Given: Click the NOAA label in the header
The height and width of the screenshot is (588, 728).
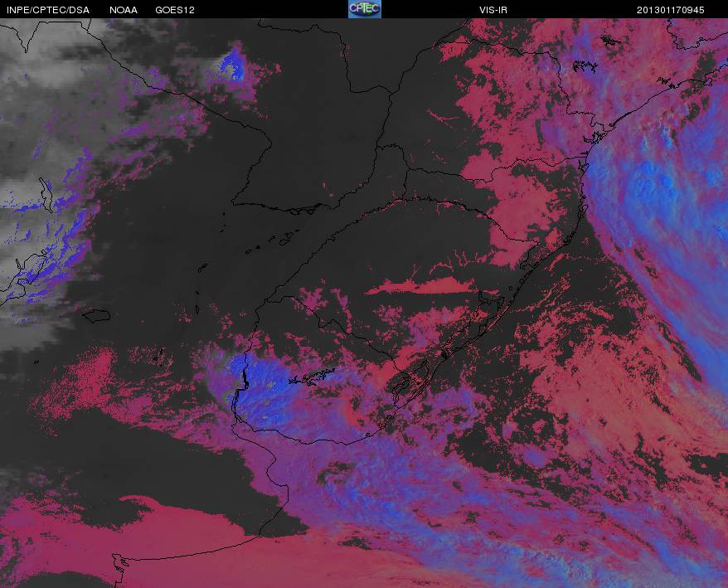Looking at the screenshot, I should [124, 10].
